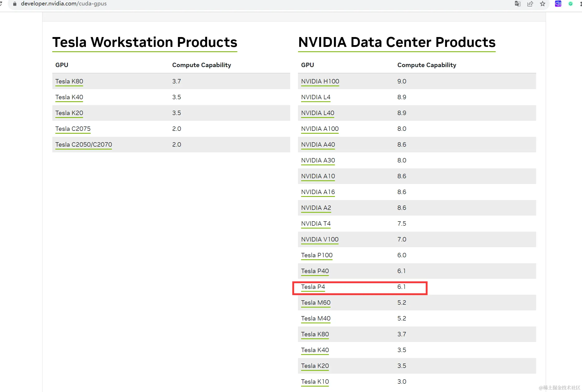Open the NVIDIA H100 link
The height and width of the screenshot is (392, 582).
[x=320, y=81]
